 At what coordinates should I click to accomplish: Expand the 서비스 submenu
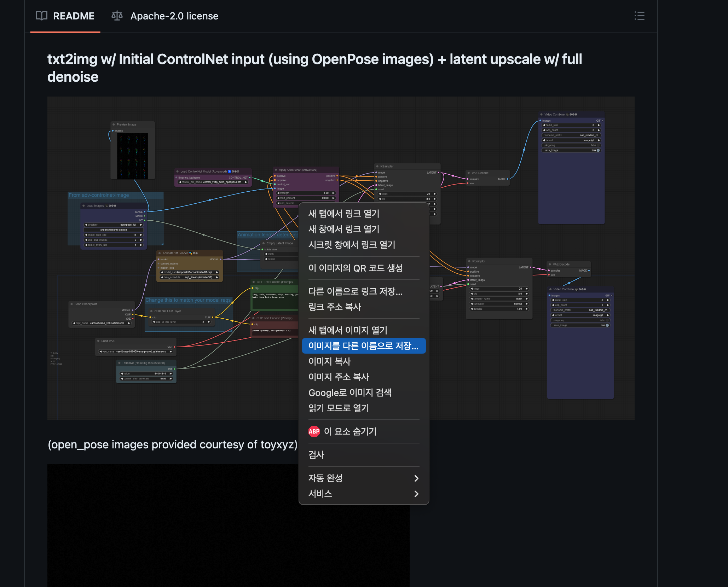tap(320, 494)
